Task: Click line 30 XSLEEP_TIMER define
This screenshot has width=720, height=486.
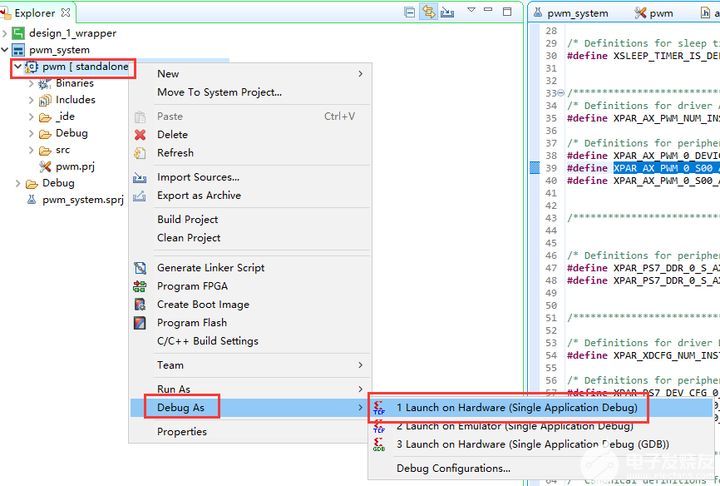Action: tap(643, 56)
